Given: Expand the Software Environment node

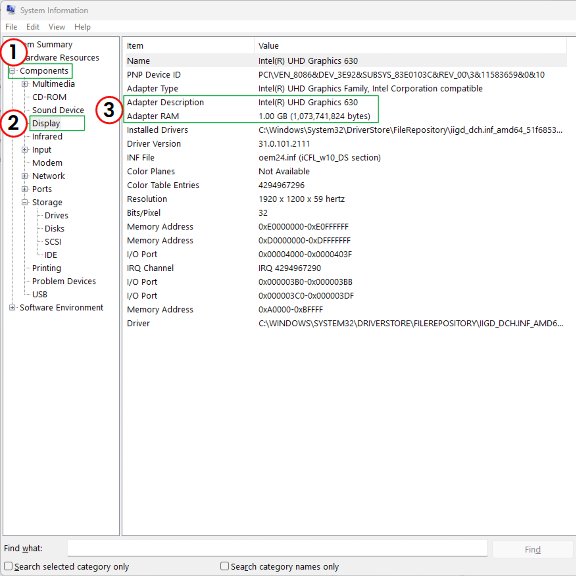Looking at the screenshot, I should coord(12,307).
